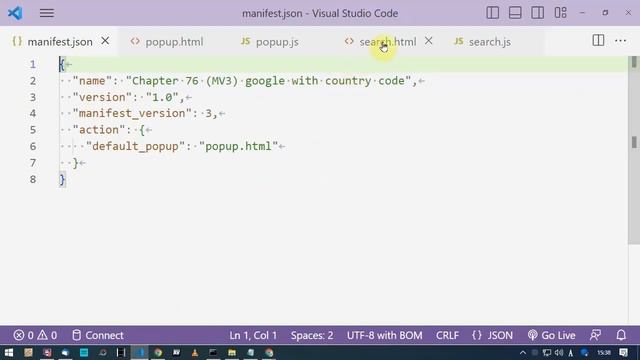Switch to search.html tab

(388, 42)
